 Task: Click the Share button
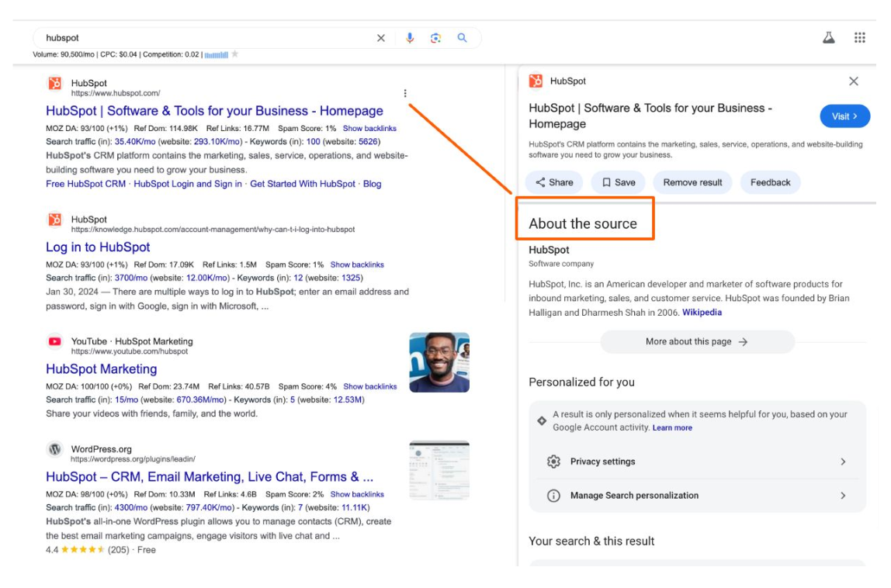pyautogui.click(x=554, y=182)
